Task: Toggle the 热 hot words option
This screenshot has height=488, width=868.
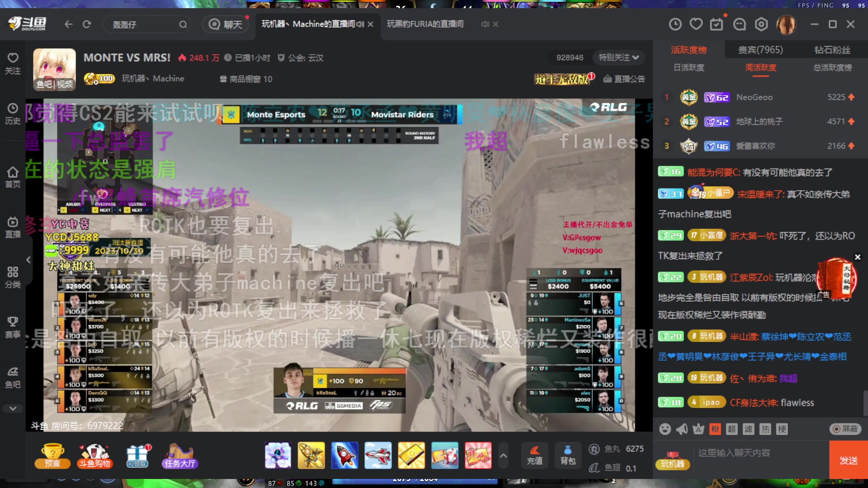Action: (x=765, y=429)
